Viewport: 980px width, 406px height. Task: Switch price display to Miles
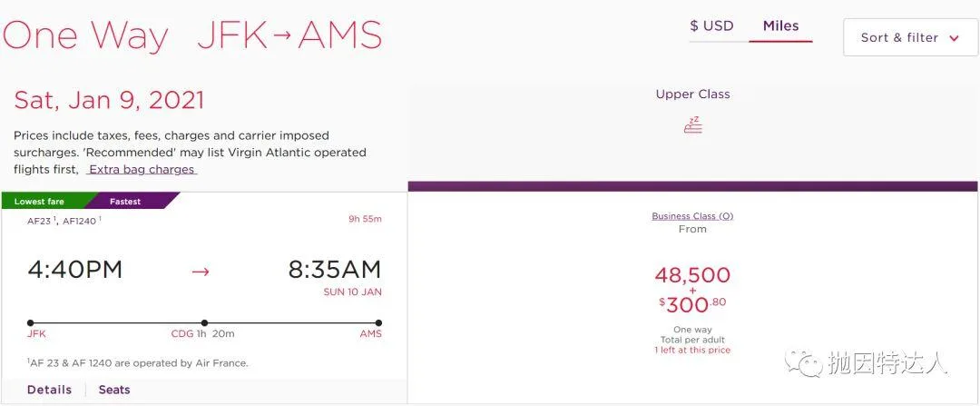(x=780, y=25)
